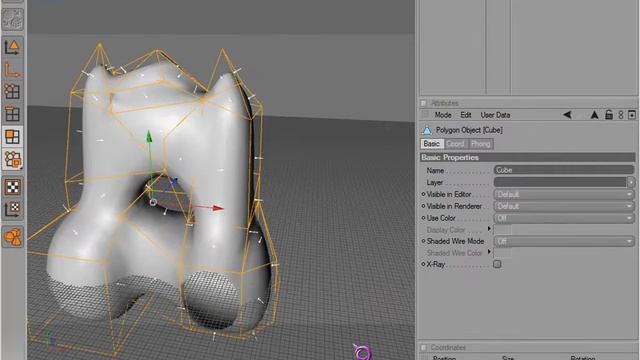
Task: Switch to Edges mode icon
Action: point(13,114)
